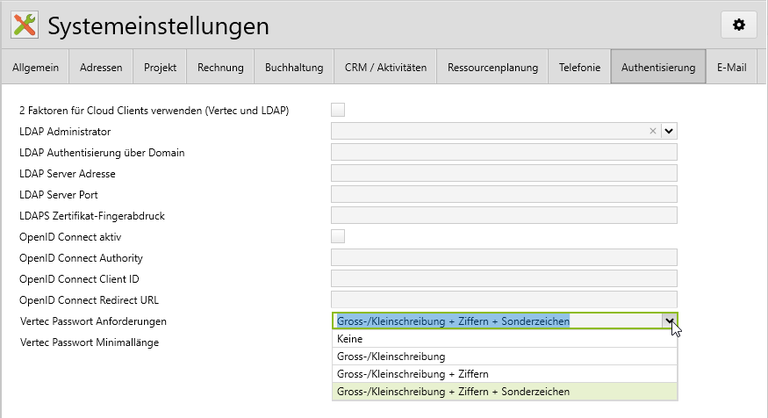Click the LDAP Server Port label
This screenshot has width=768, height=418.
click(58, 195)
